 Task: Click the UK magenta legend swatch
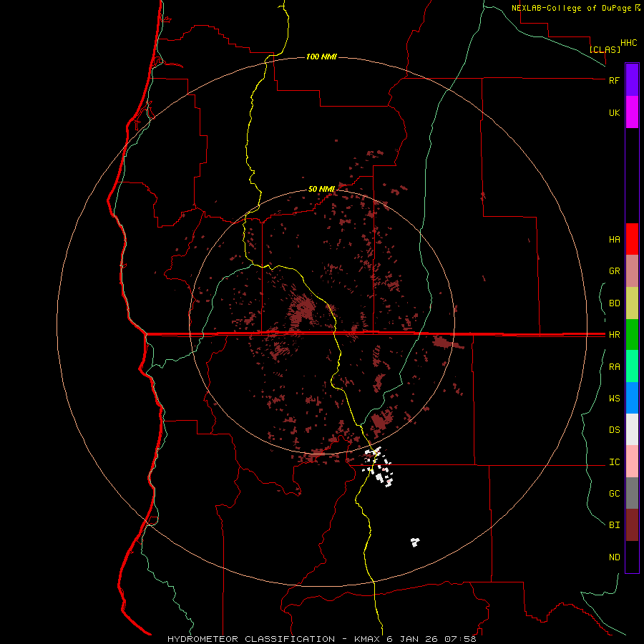pos(632,112)
